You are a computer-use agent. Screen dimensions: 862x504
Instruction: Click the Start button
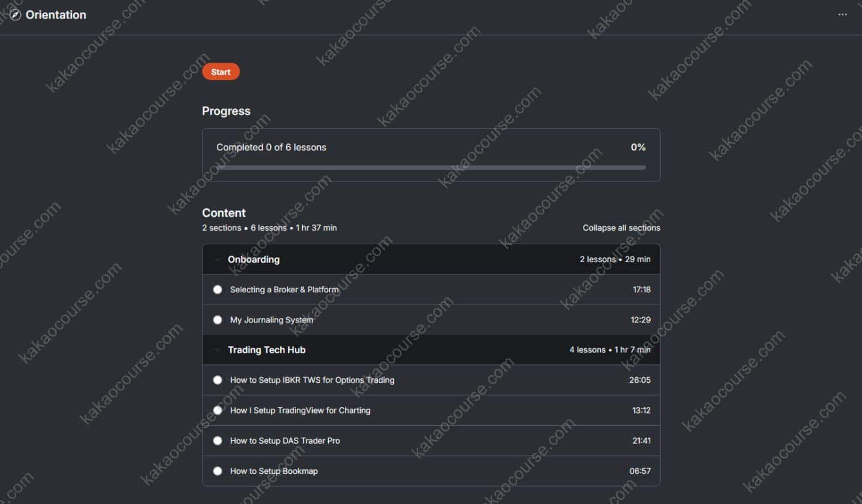[220, 71]
